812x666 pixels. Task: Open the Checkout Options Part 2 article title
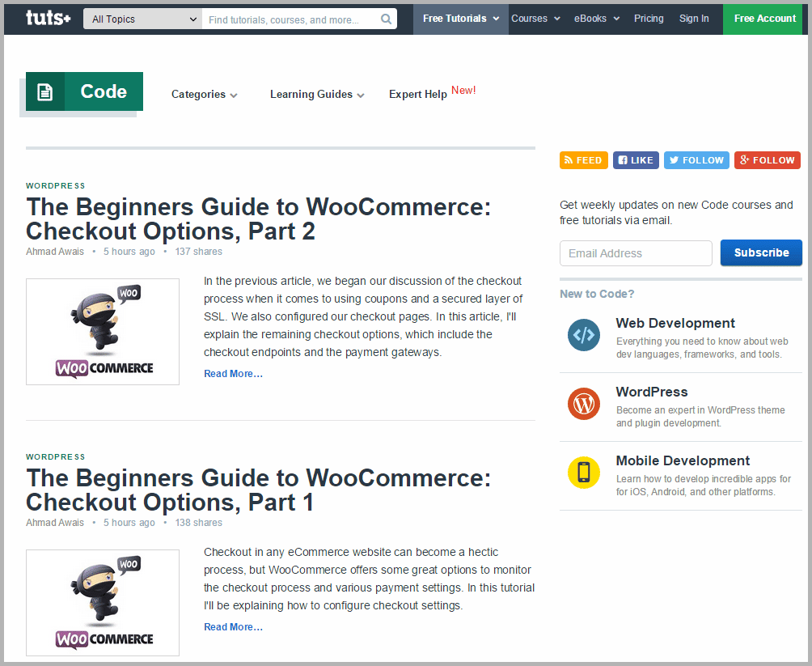point(259,218)
